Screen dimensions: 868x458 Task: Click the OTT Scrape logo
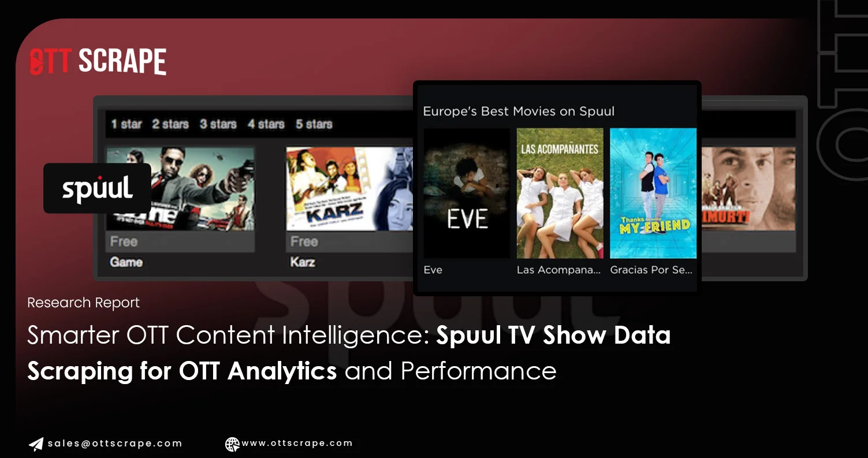98,62
